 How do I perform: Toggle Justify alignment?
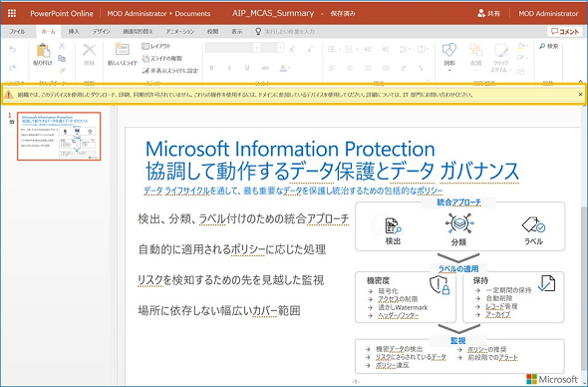tap(386, 68)
